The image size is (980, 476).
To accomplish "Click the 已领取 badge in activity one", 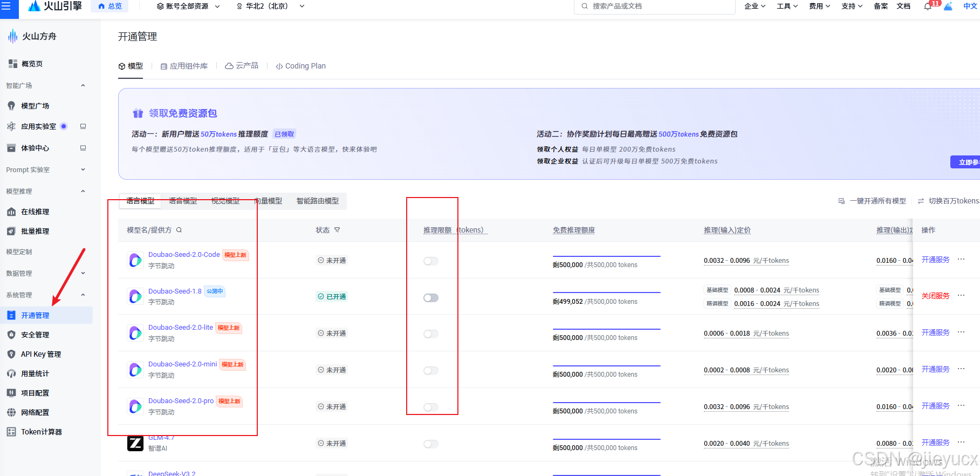I will (x=284, y=134).
